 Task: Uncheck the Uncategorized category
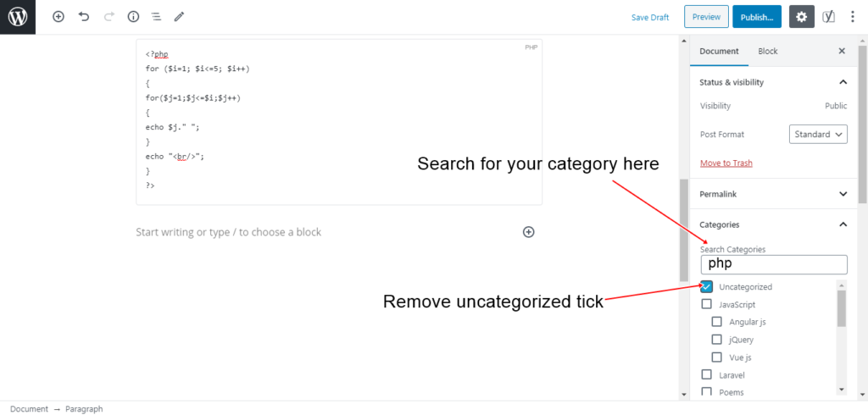[706, 286]
